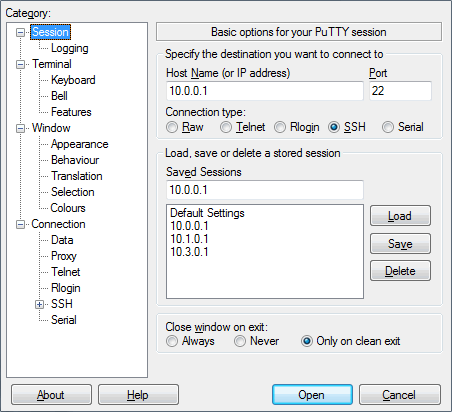Open the Telnet category in tree
This screenshot has width=452, height=412.
(x=66, y=272)
